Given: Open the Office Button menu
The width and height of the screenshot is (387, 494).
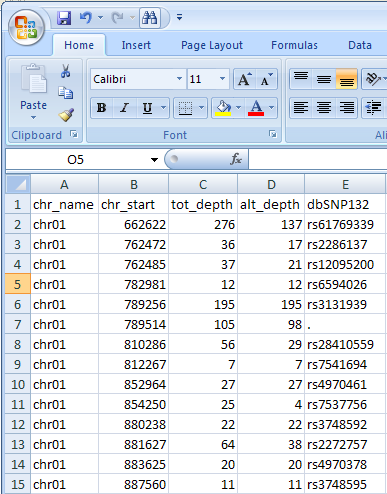Looking at the screenshot, I should [26, 28].
